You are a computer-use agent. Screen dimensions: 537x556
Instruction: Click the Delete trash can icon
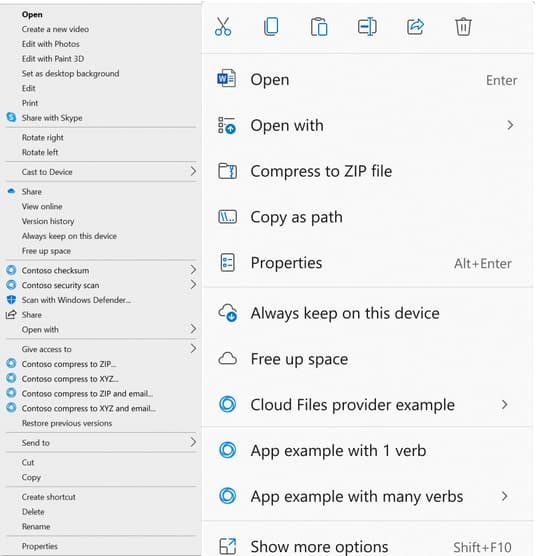coord(463,27)
